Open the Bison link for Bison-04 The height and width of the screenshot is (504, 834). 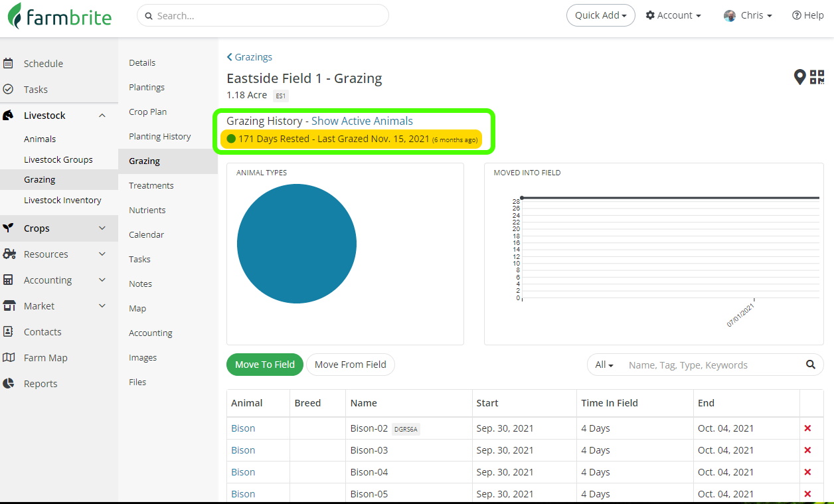pos(243,472)
